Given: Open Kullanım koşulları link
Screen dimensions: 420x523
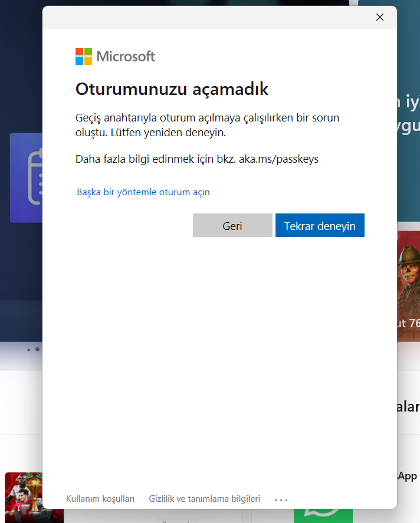Looking at the screenshot, I should tap(100, 499).
